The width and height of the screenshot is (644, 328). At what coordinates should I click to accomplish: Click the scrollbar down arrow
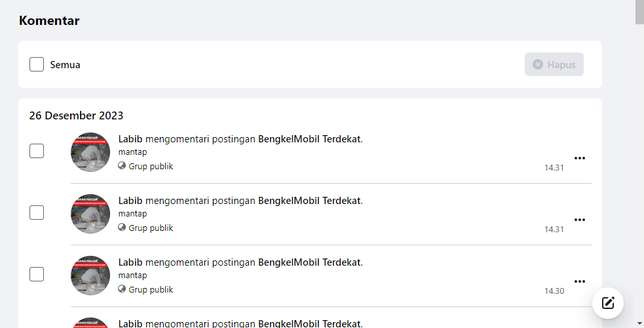point(639,323)
